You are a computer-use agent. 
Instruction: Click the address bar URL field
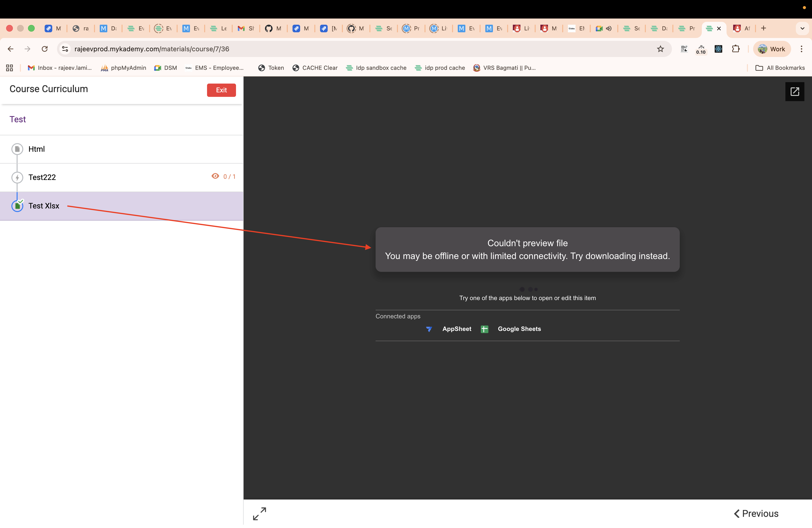coord(307,49)
